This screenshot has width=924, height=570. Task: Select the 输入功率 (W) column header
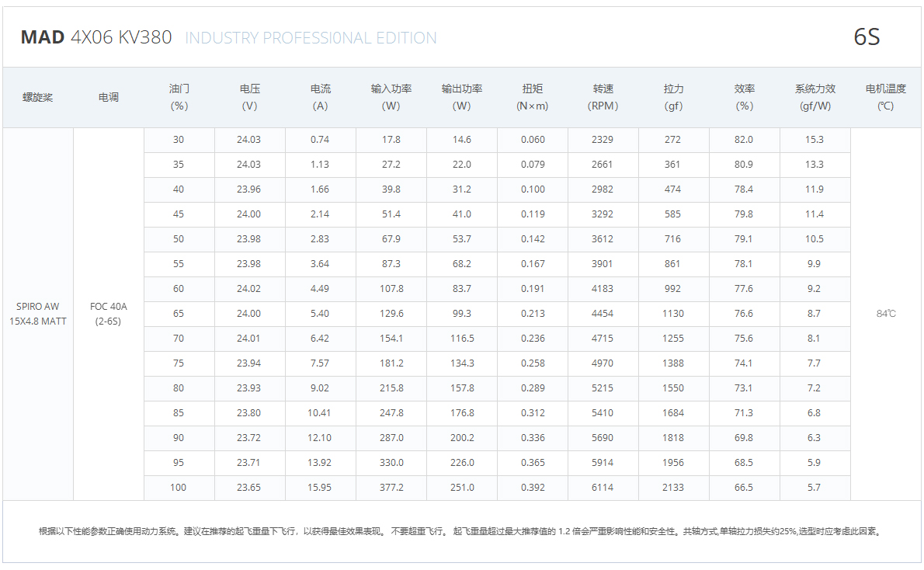click(391, 97)
